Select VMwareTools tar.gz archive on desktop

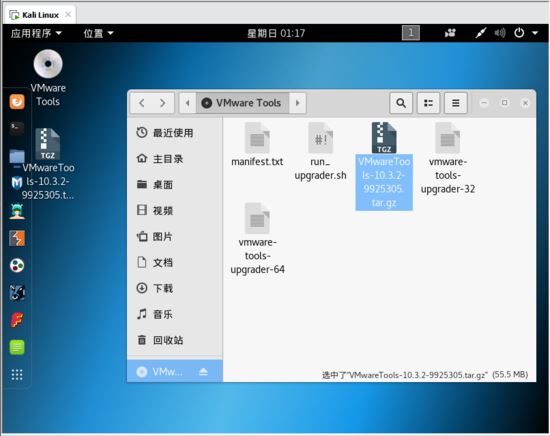point(48,164)
